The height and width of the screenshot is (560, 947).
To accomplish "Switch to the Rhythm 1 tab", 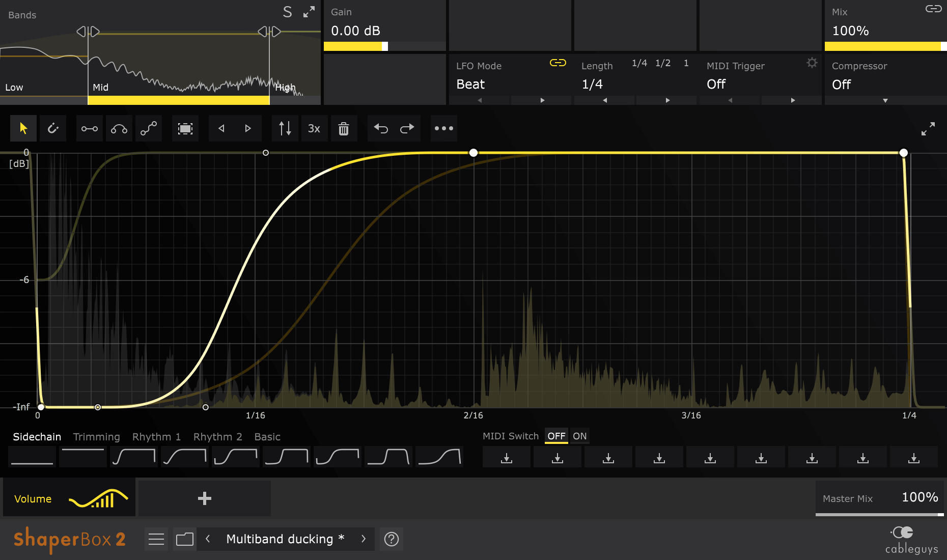I will 156,437.
